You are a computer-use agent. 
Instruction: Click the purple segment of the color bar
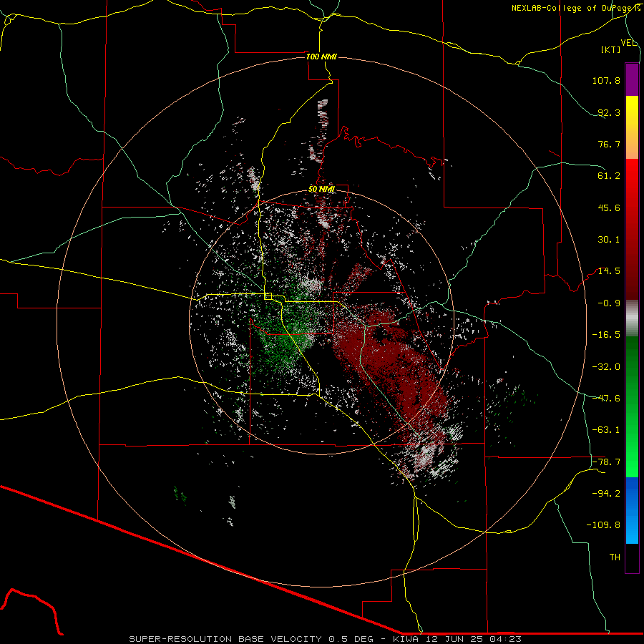(x=632, y=79)
